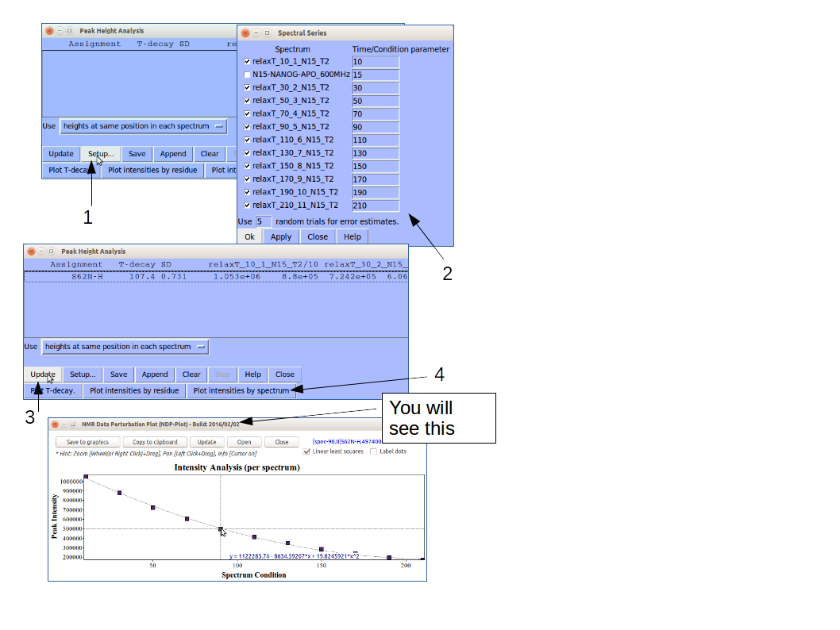Screen dimensions: 840x630
Task: Select the S62N-H row in peak list
Action: pos(214,277)
